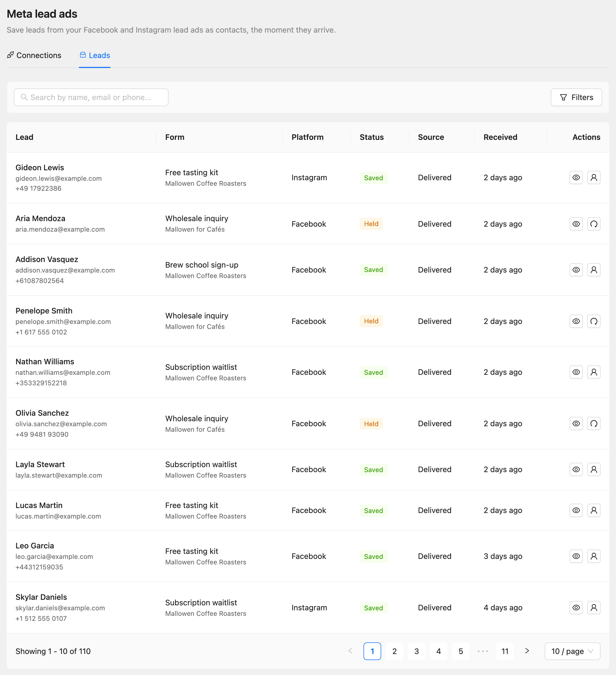616x675 pixels.
Task: Open contact icon for Addison Vasquez
Action: coord(594,270)
